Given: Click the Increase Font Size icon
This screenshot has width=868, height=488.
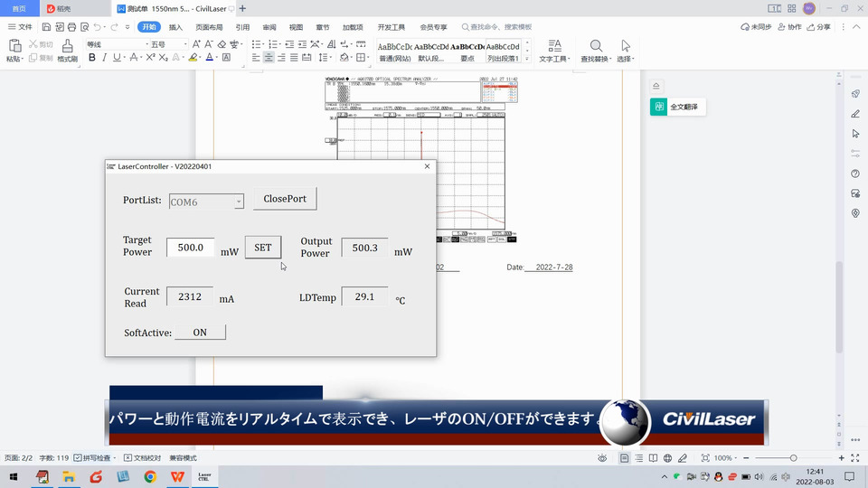Looking at the screenshot, I should (x=196, y=44).
